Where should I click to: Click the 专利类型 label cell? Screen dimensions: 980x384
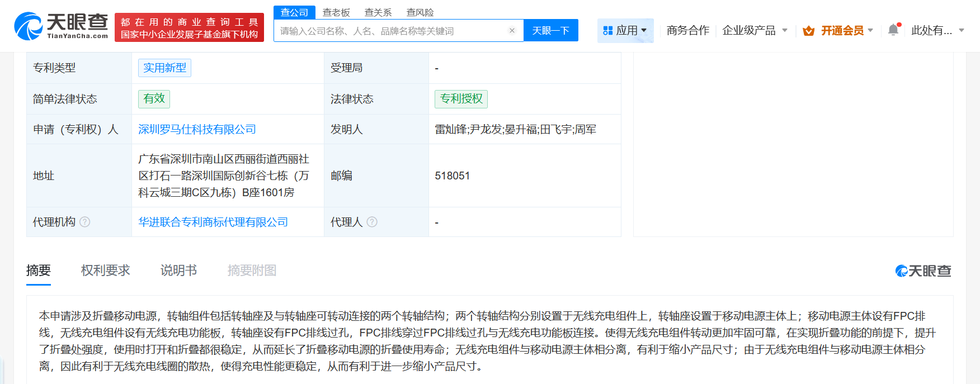coord(79,68)
